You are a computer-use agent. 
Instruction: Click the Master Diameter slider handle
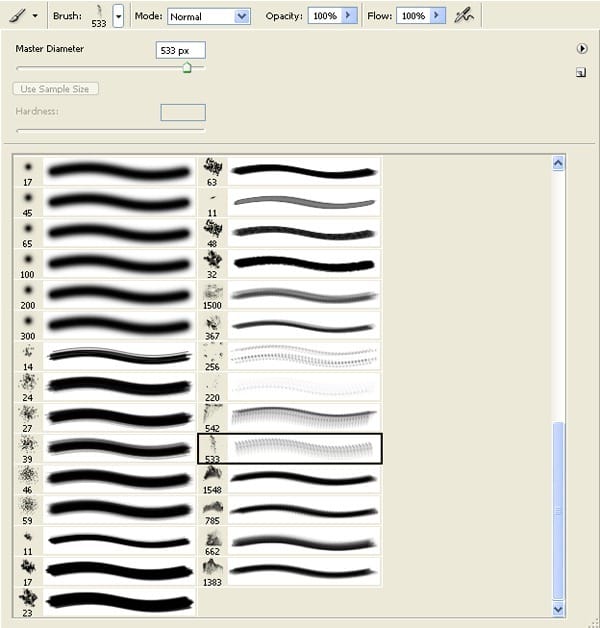(187, 67)
